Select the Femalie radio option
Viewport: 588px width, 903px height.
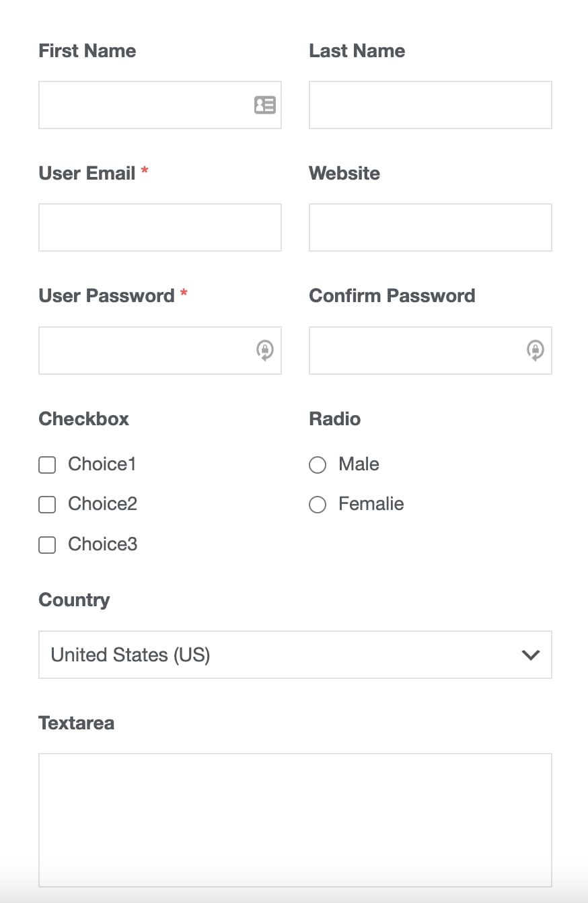tap(318, 505)
